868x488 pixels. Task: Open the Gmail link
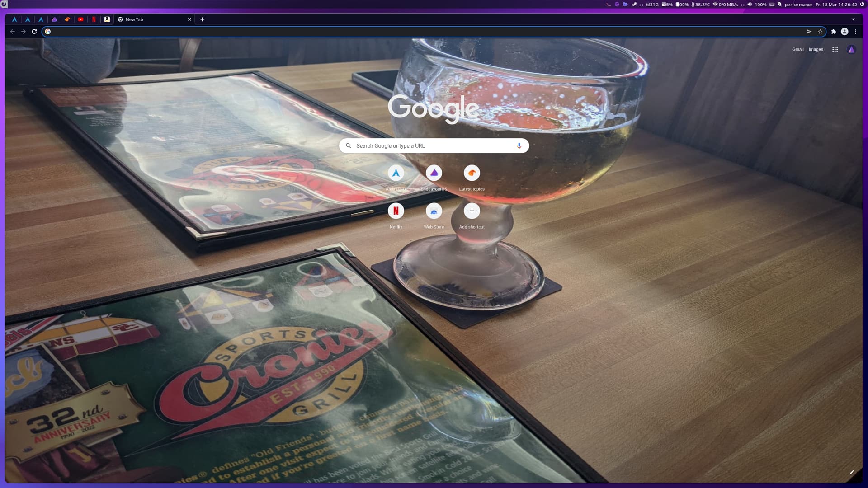pyautogui.click(x=797, y=50)
